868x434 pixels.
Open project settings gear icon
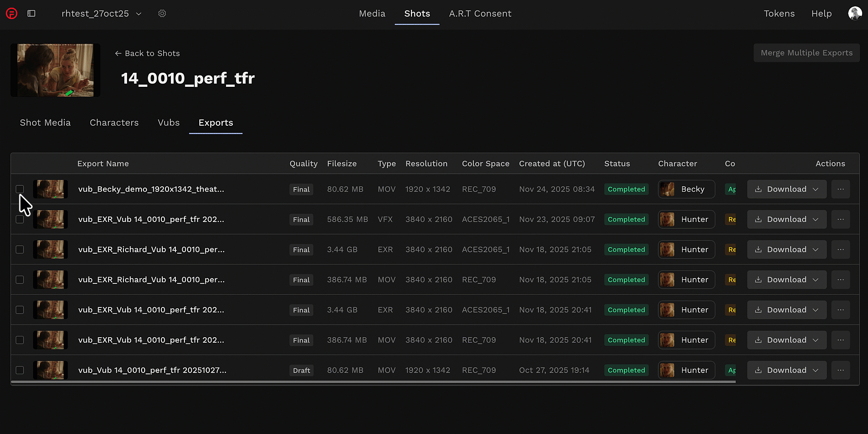pyautogui.click(x=162, y=14)
